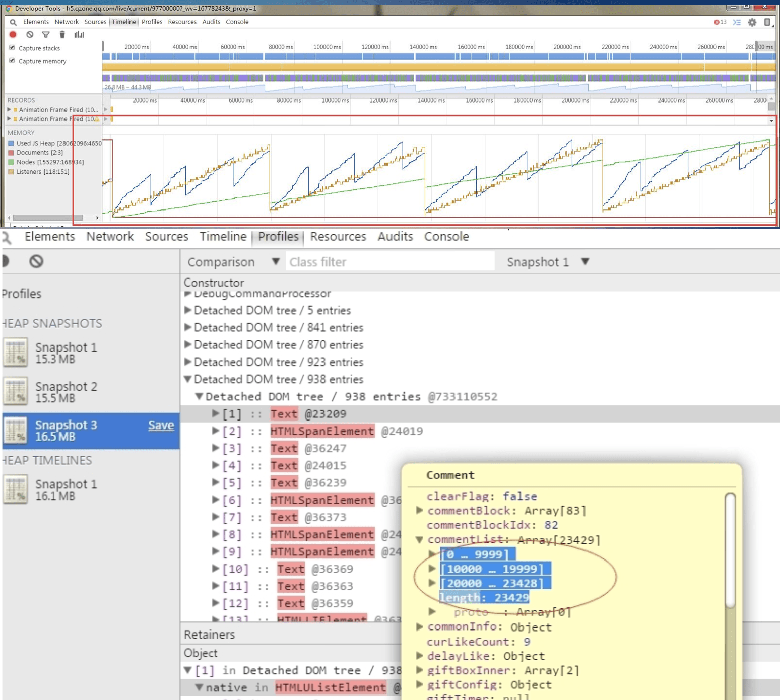Click the Clear recording icon in Timeline toolbar
The width and height of the screenshot is (780, 700).
[30, 35]
